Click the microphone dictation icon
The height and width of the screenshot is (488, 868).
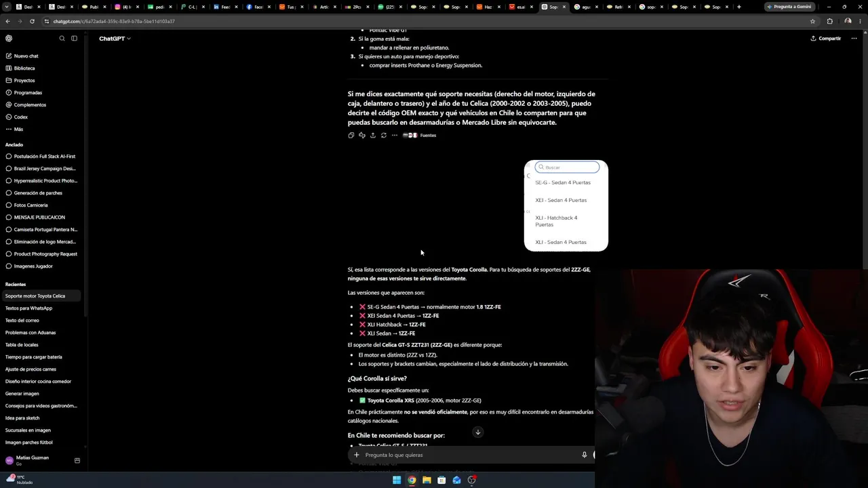tap(584, 455)
